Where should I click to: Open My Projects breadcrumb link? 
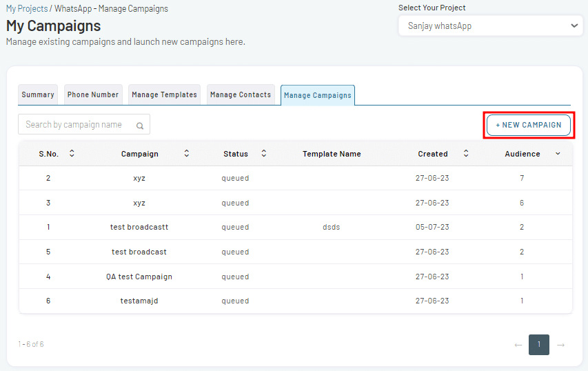[27, 9]
